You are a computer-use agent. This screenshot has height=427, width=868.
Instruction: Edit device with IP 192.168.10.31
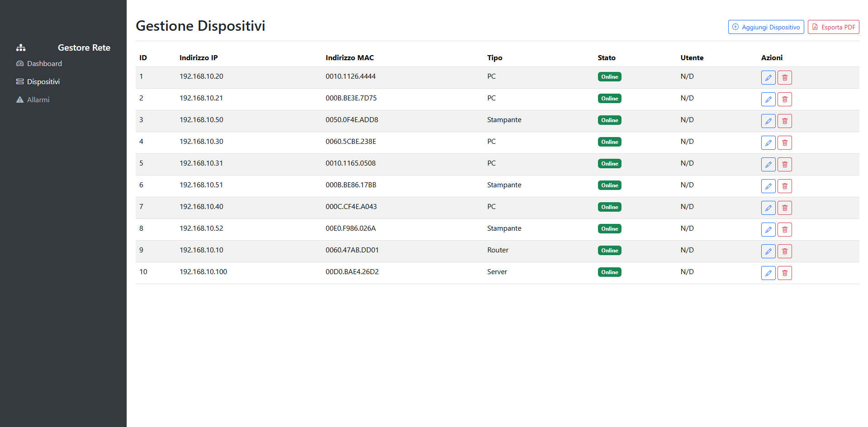pos(768,164)
